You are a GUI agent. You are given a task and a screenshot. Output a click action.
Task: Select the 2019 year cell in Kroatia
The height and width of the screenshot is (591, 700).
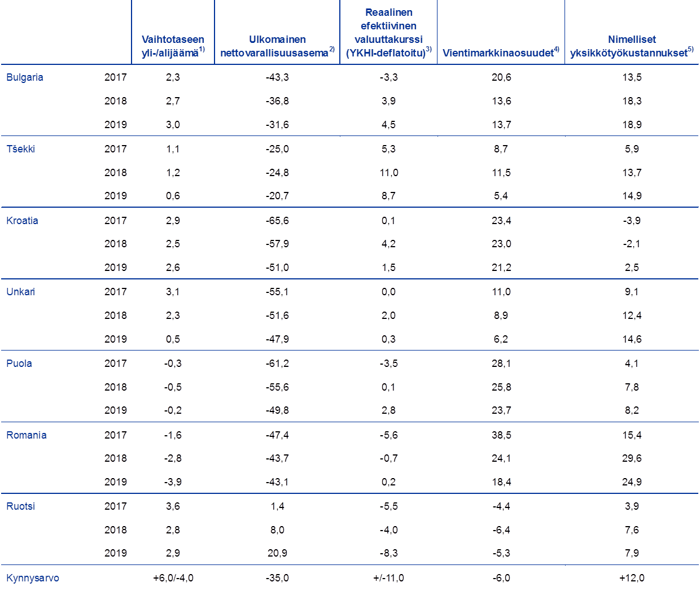tap(116, 268)
